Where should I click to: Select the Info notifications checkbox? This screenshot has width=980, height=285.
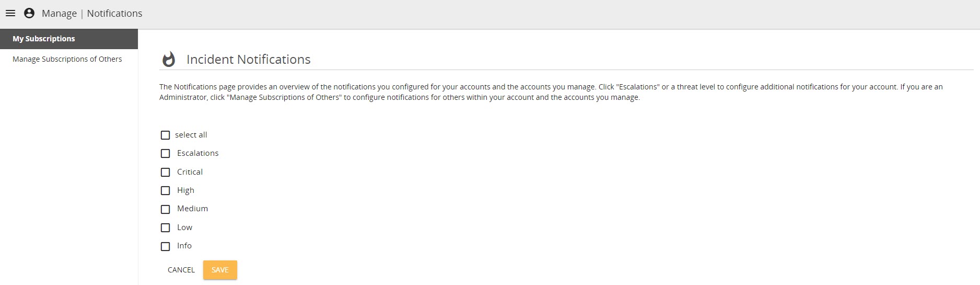pyautogui.click(x=165, y=246)
